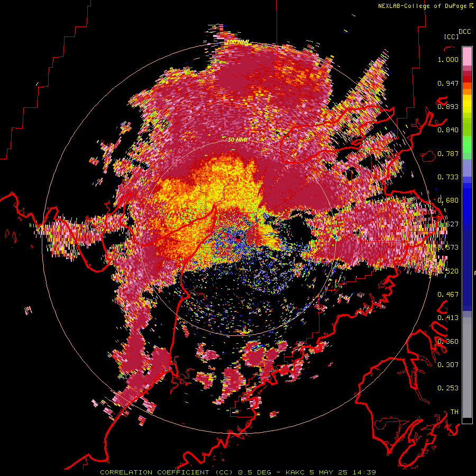Click the 0.307 legend value

click(x=448, y=364)
